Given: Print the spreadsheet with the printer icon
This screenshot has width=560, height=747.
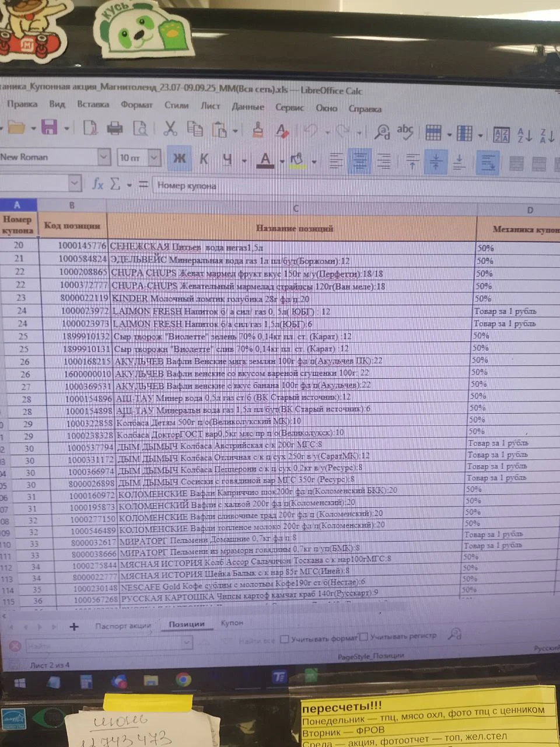Looking at the screenshot, I should pyautogui.click(x=115, y=128).
